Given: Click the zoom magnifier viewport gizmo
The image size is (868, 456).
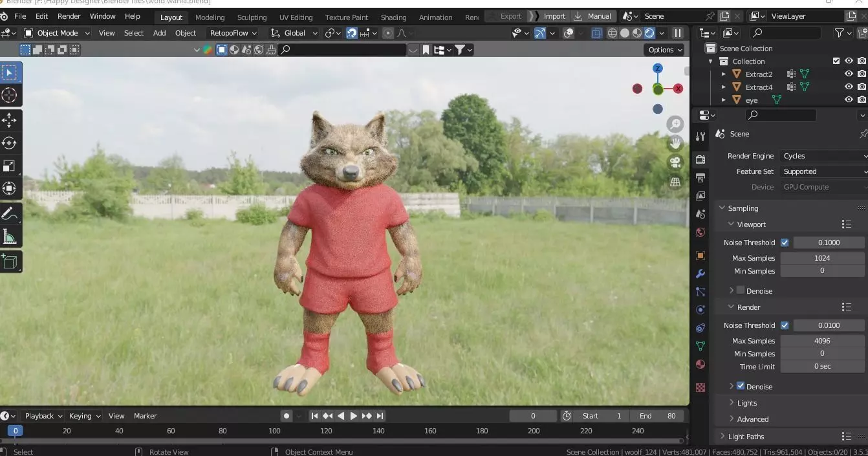Looking at the screenshot, I should click(675, 124).
